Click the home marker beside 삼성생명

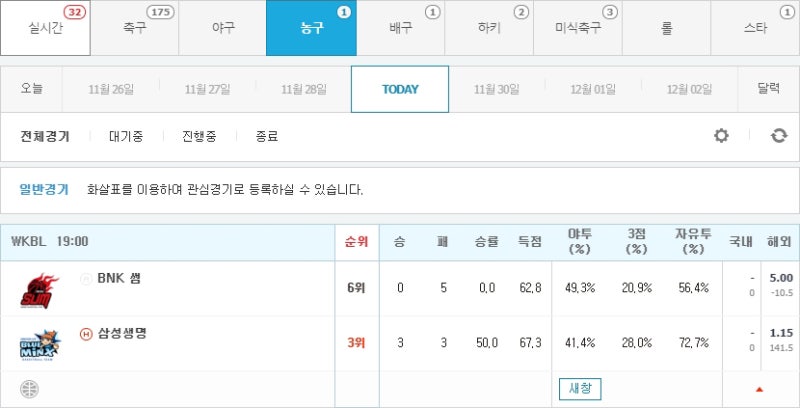86,333
